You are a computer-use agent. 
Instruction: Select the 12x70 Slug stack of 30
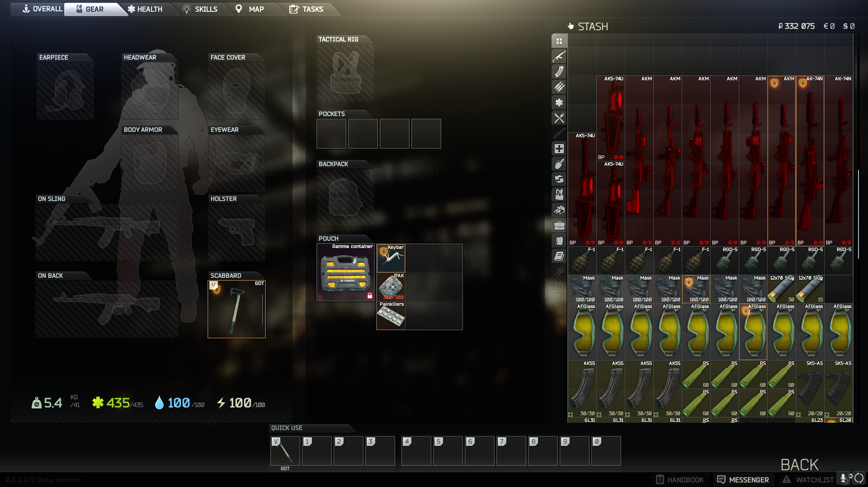[x=782, y=289]
